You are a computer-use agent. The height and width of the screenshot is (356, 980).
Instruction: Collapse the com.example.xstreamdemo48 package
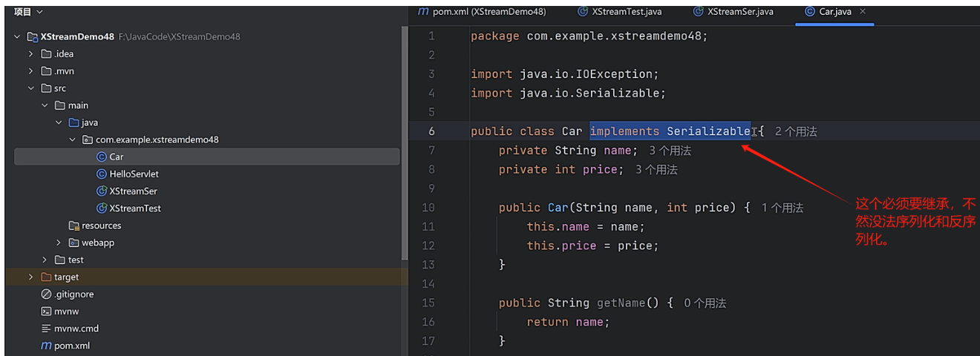(72, 139)
